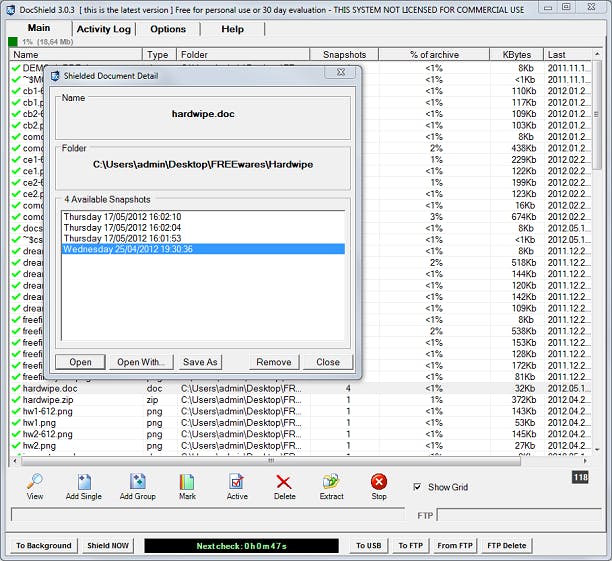Click the 372Kb cell in hardwipe.zip row

click(524, 400)
